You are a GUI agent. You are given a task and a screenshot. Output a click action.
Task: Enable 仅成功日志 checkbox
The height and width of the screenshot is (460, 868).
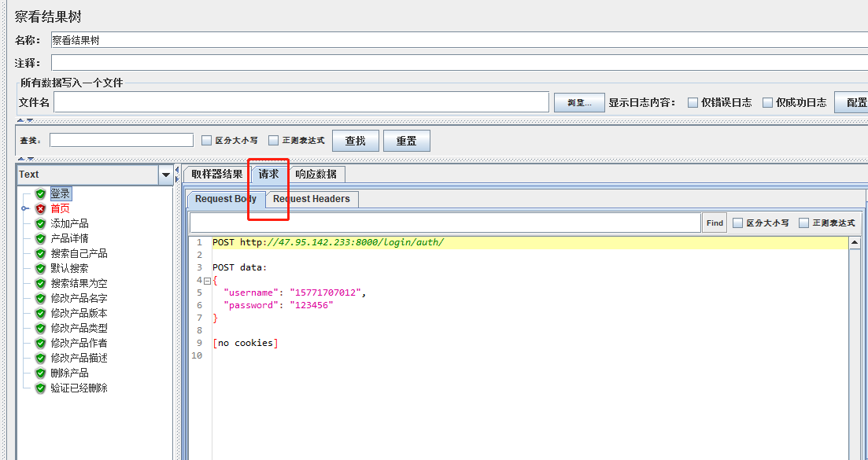[x=767, y=102]
